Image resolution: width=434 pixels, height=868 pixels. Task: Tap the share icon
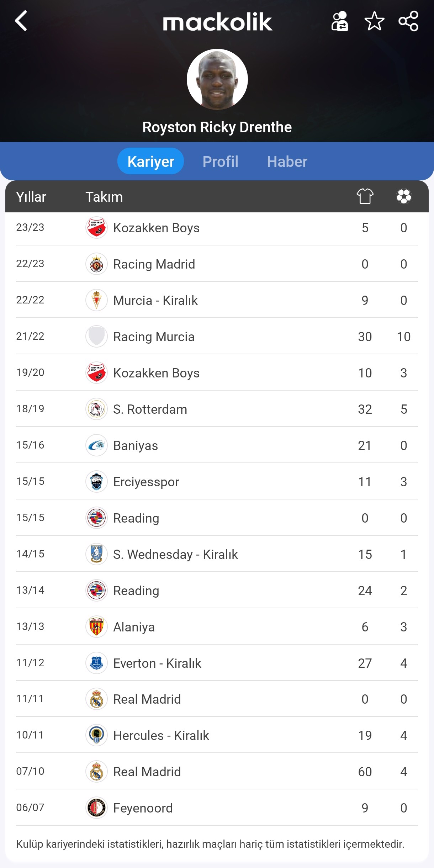coord(408,21)
